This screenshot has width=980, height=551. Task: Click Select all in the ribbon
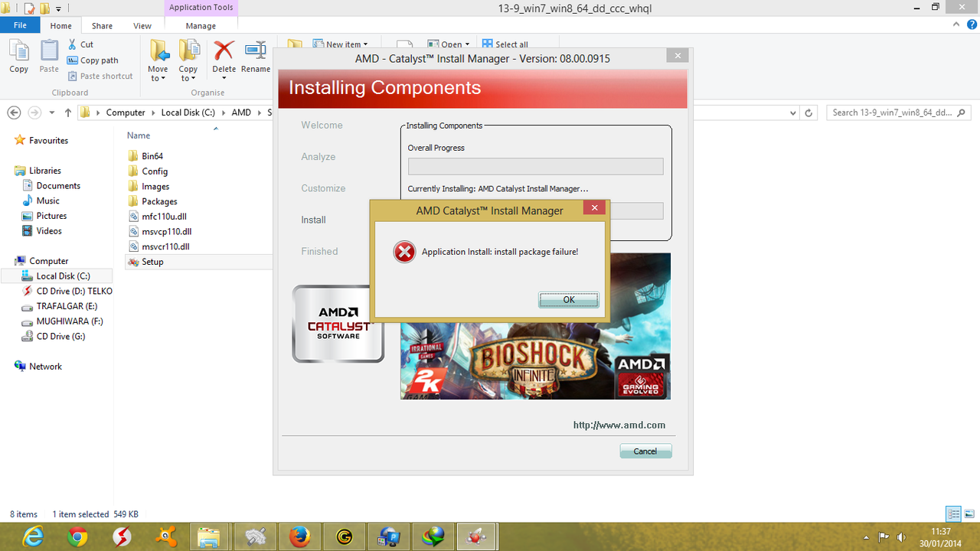point(505,44)
